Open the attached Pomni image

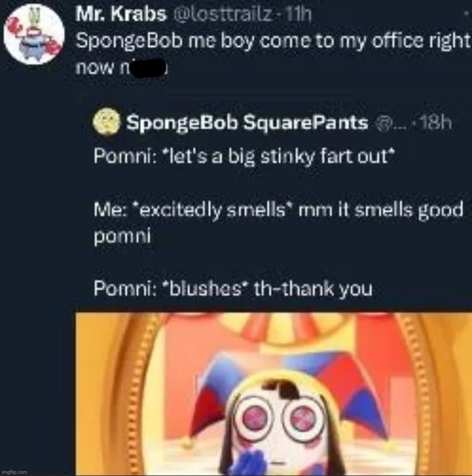(x=273, y=394)
